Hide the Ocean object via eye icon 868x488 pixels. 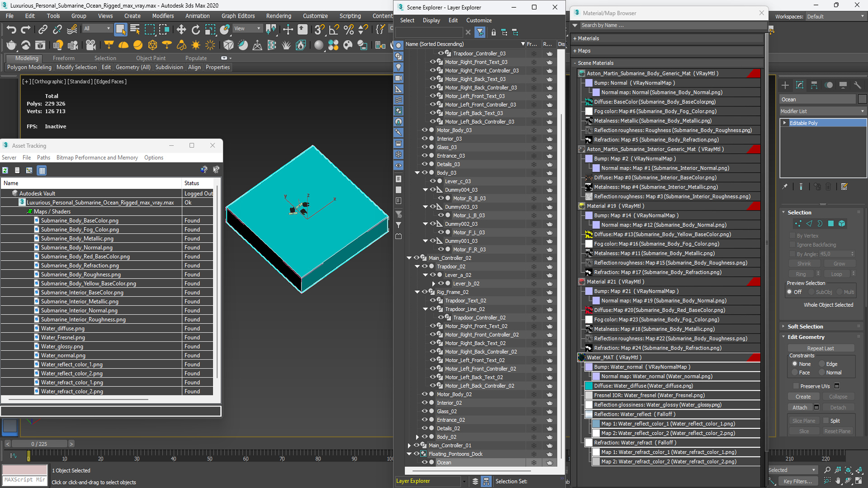425,462
